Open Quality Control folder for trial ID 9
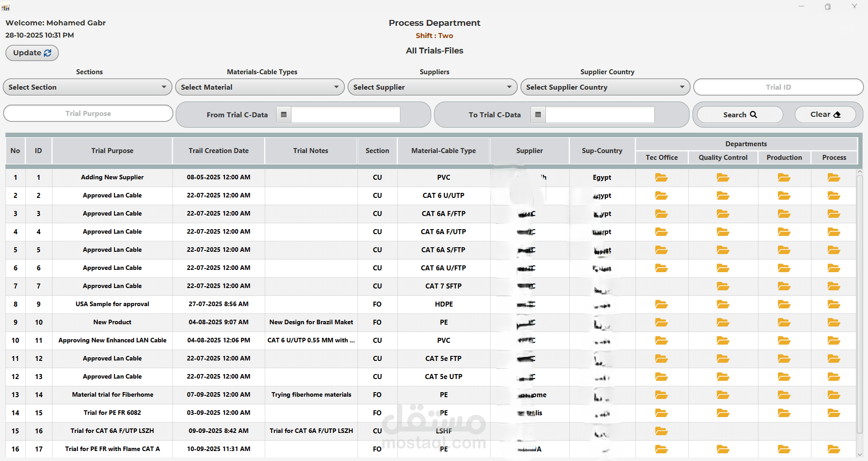The image size is (868, 461). coord(723,304)
